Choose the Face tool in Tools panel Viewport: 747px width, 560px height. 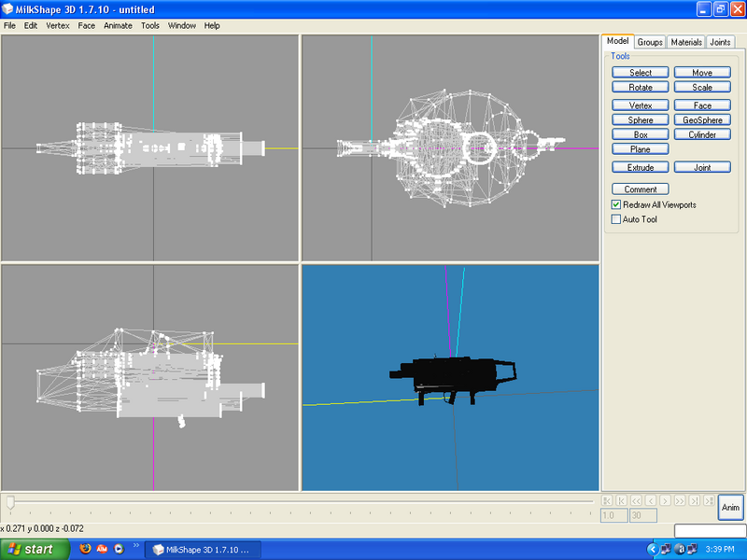click(702, 105)
